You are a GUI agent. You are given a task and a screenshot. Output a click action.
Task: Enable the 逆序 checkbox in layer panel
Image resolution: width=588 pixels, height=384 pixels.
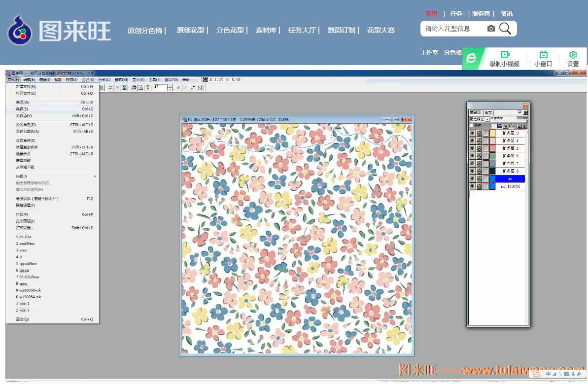(471, 126)
